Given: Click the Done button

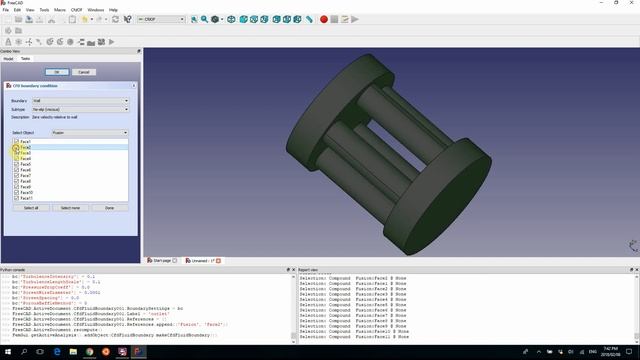Looking at the screenshot, I should pyautogui.click(x=109, y=208).
